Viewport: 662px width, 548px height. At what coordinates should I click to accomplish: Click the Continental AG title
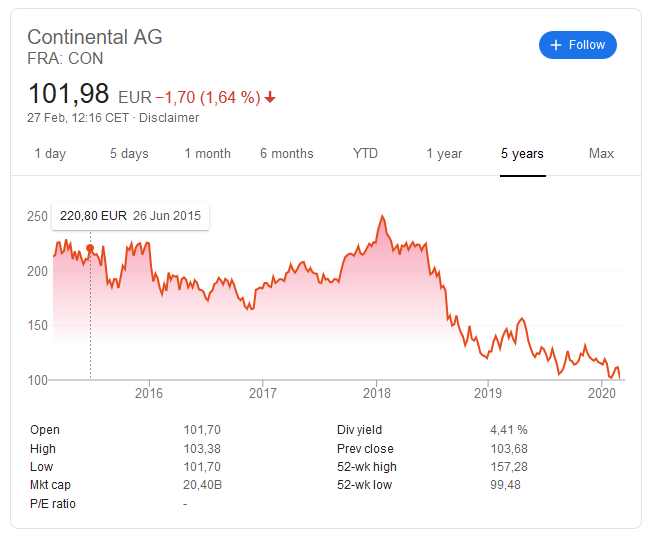pos(95,37)
